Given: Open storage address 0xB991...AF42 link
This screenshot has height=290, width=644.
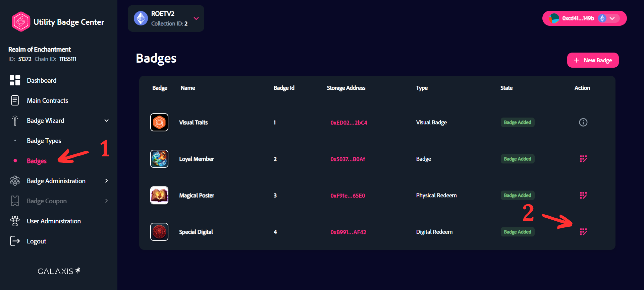Looking at the screenshot, I should (348, 232).
